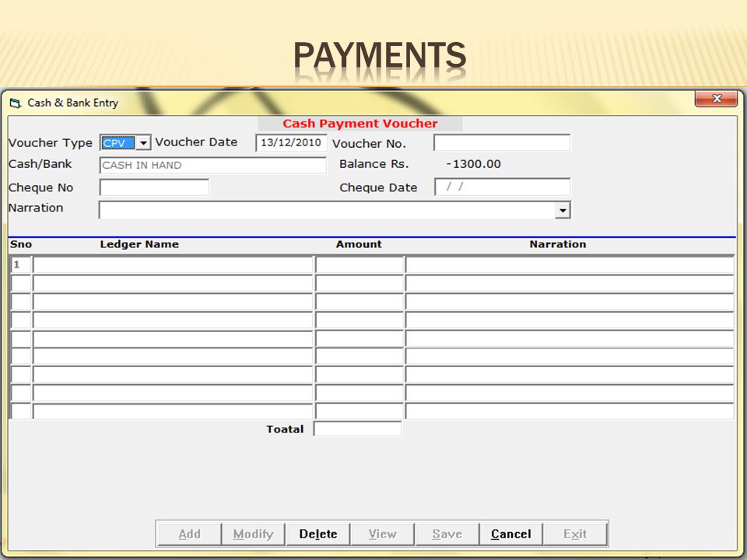
Task: Click the grid Narration column header
Action: pyautogui.click(x=558, y=244)
